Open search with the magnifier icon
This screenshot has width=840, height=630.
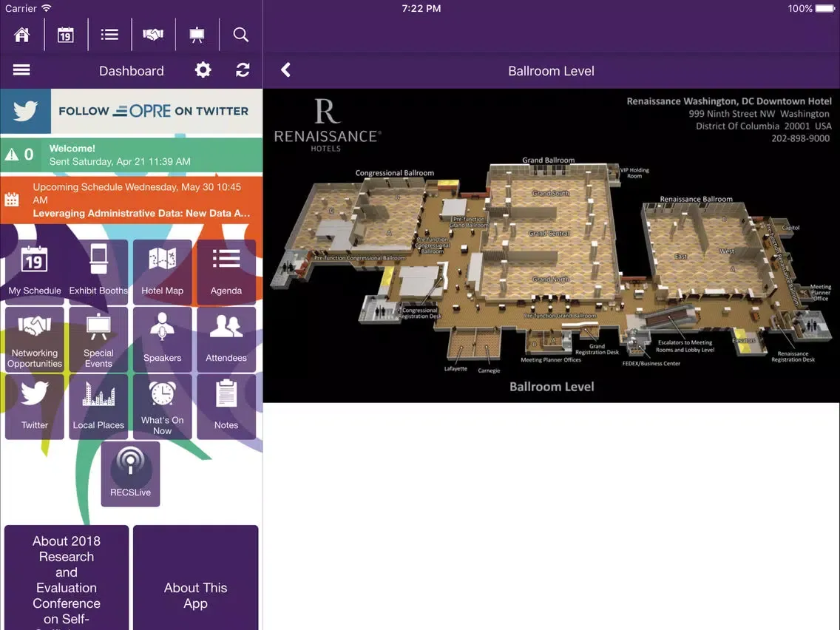[x=240, y=35]
